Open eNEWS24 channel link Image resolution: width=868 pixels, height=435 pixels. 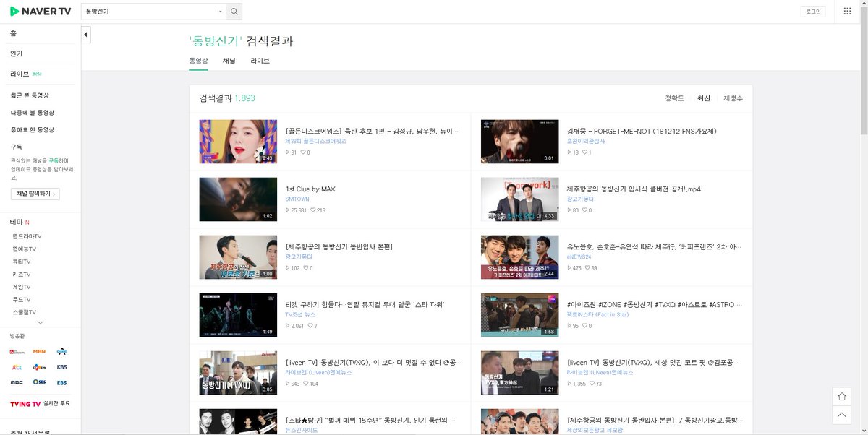pos(579,257)
